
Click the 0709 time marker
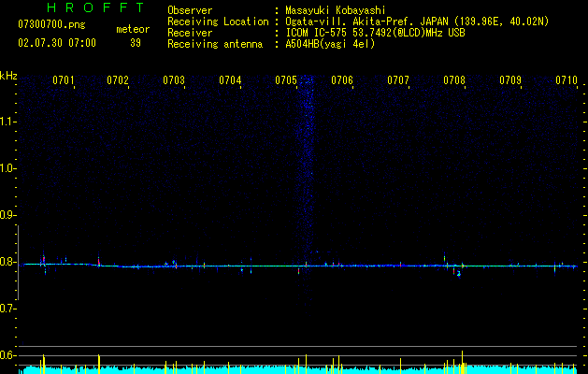[510, 80]
